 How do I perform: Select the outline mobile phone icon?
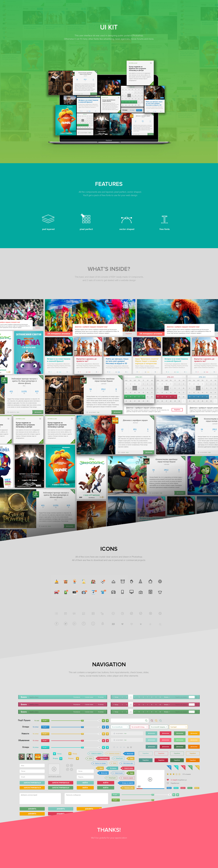tap(123, 592)
